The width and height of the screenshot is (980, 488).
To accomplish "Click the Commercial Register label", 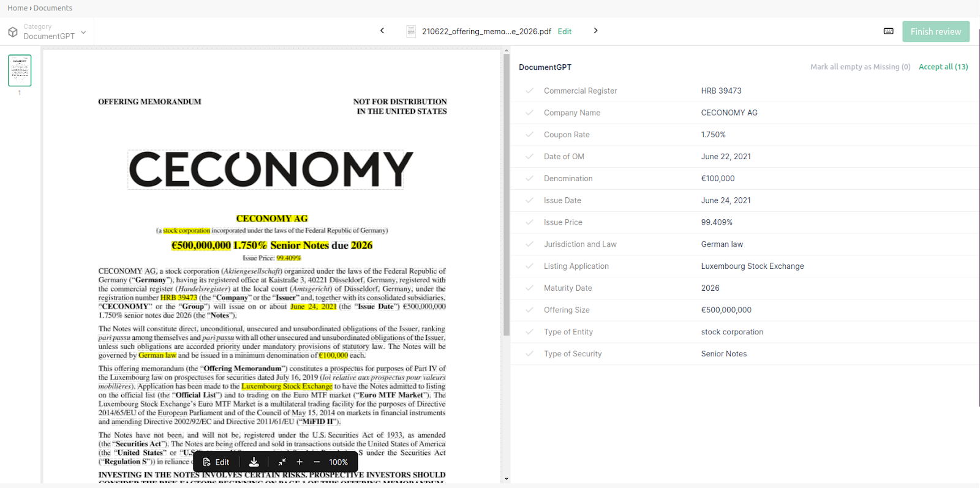I will [580, 91].
